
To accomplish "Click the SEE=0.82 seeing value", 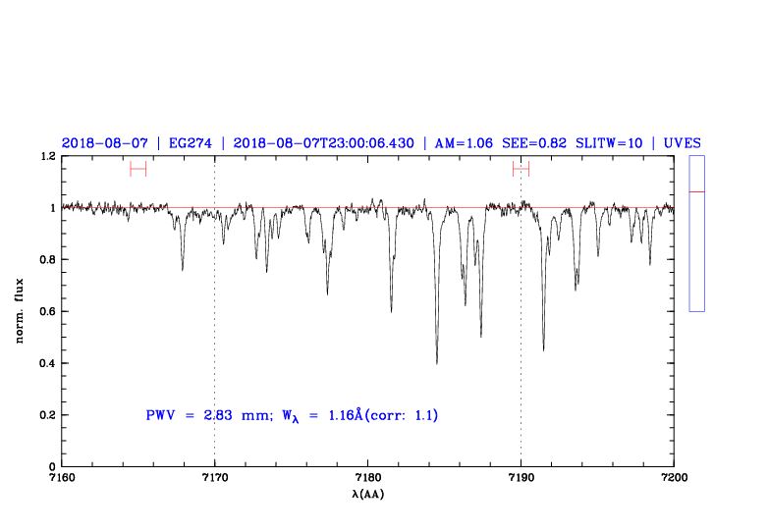I will pos(534,143).
